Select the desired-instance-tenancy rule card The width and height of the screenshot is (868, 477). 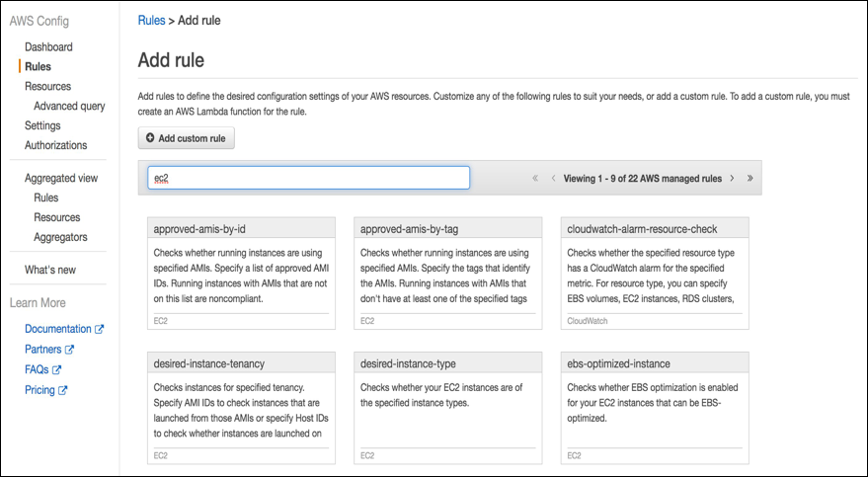(x=241, y=409)
